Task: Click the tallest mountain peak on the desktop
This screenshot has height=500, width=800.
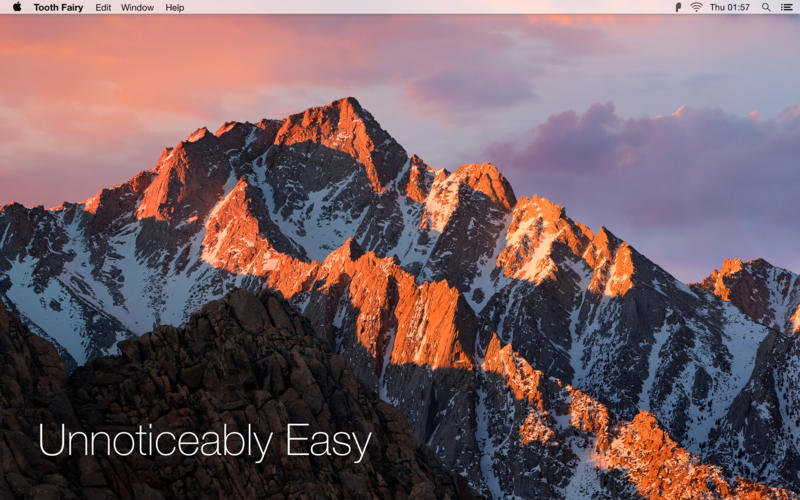Action: point(347,108)
